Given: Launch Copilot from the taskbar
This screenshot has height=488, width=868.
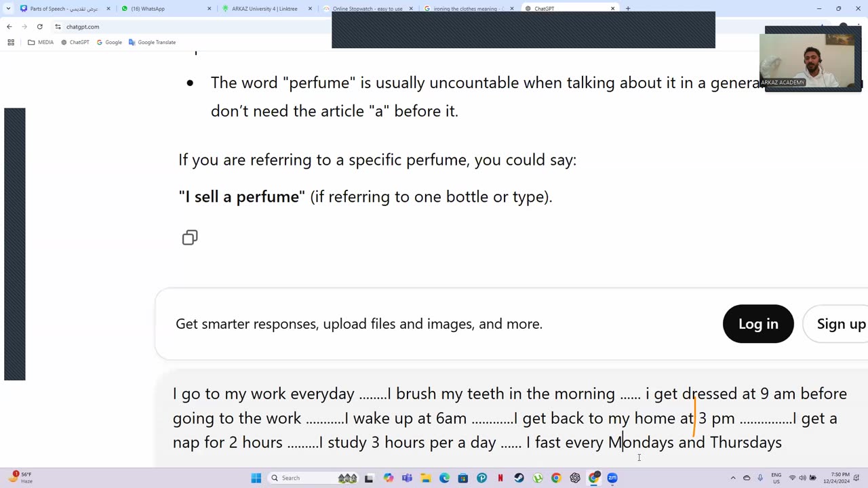Looking at the screenshot, I should coord(389,478).
